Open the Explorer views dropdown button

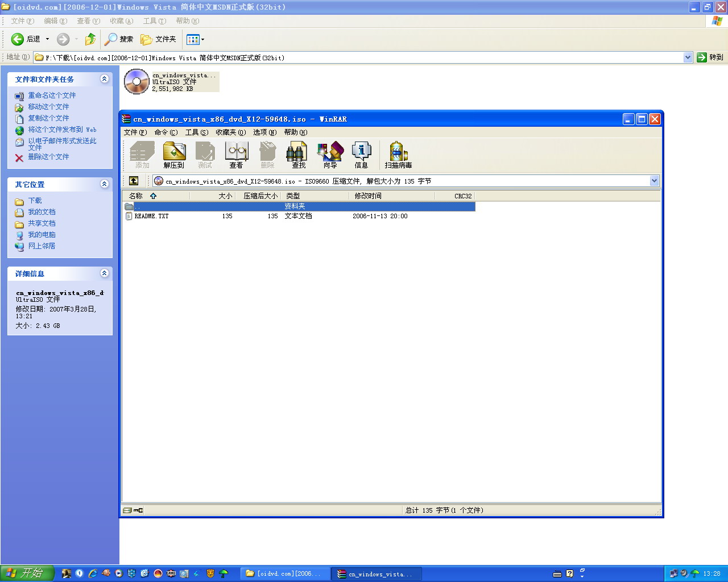[x=195, y=39]
